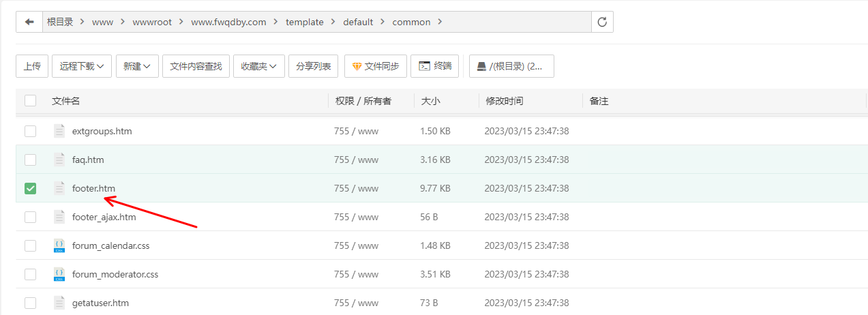The width and height of the screenshot is (868, 315).
Task: Click the footer.htm file icon
Action: [59, 188]
